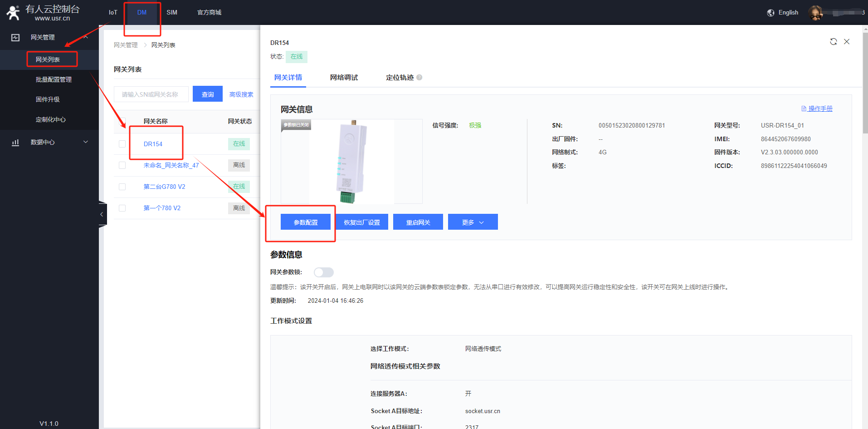Click the refresh icon in detail panel
Viewport: 868px width, 429px height.
833,42
